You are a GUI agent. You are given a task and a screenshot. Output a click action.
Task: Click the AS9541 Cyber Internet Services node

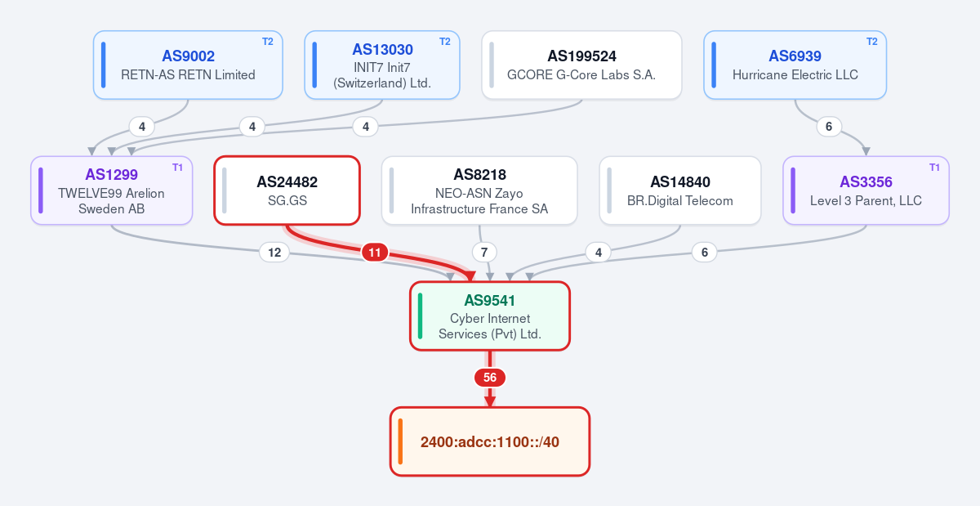(490, 316)
